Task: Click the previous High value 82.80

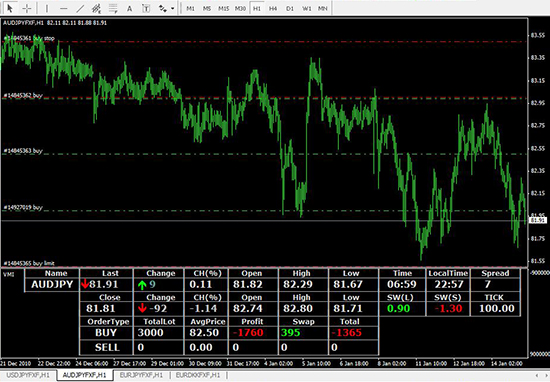Action: click(298, 308)
